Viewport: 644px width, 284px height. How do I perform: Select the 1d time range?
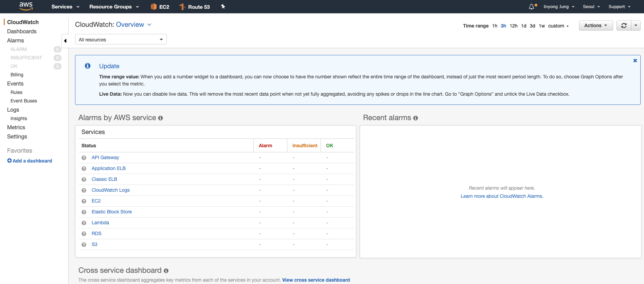point(524,26)
